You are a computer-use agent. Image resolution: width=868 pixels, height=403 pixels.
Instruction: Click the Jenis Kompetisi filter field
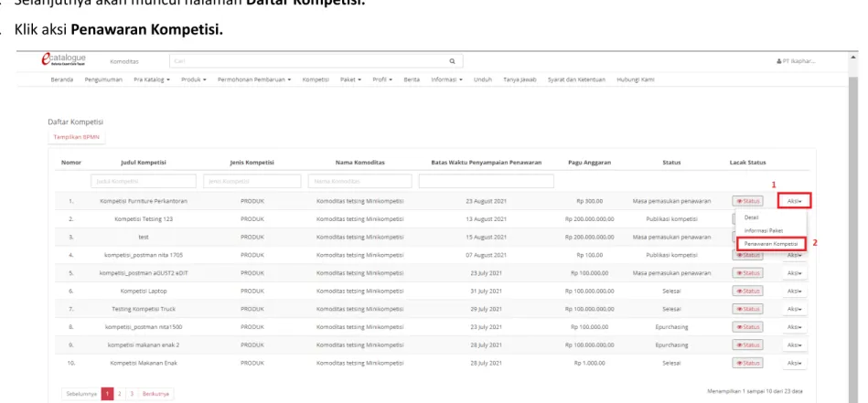point(252,181)
